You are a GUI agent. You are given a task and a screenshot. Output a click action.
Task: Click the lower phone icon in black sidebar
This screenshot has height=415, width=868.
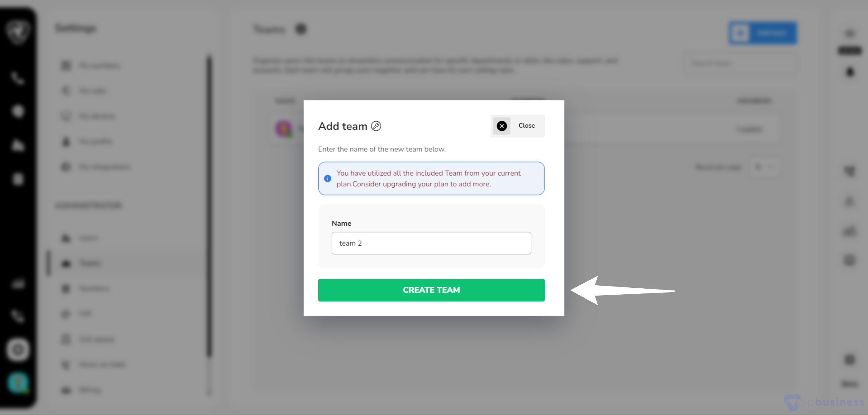17,316
